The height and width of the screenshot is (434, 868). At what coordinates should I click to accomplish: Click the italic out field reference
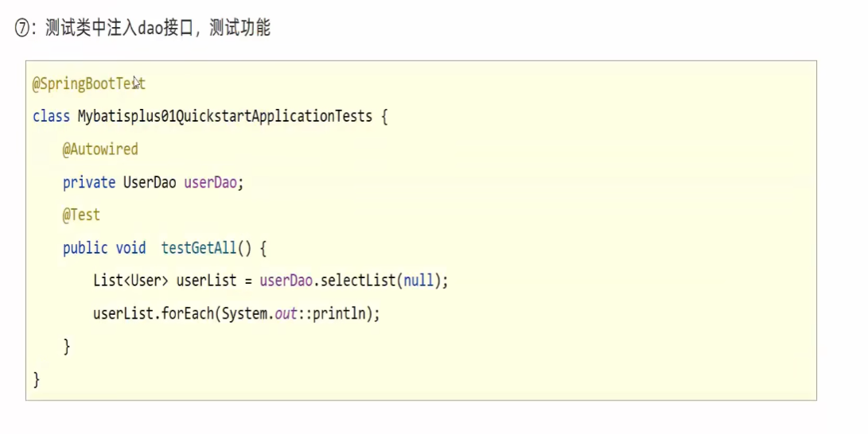[286, 314]
